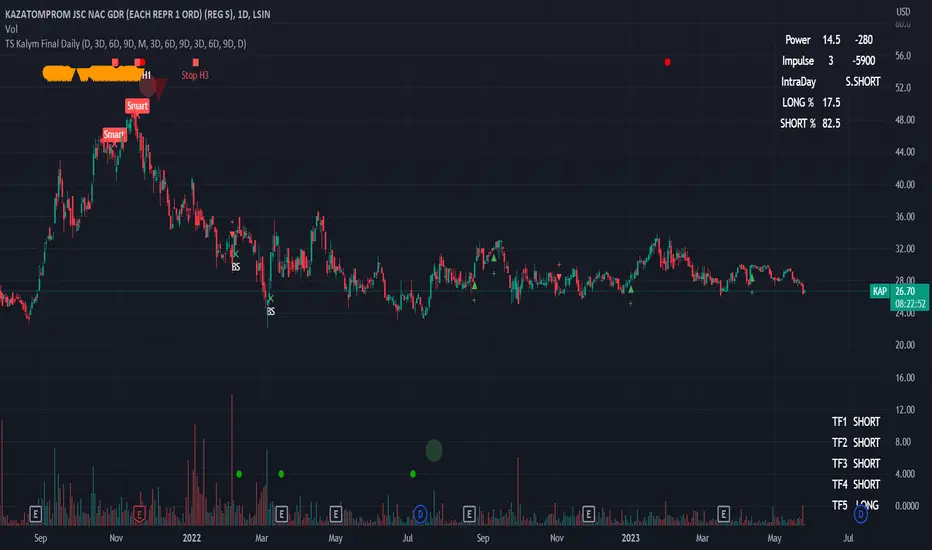Click the red square above Stop H3

(196, 62)
